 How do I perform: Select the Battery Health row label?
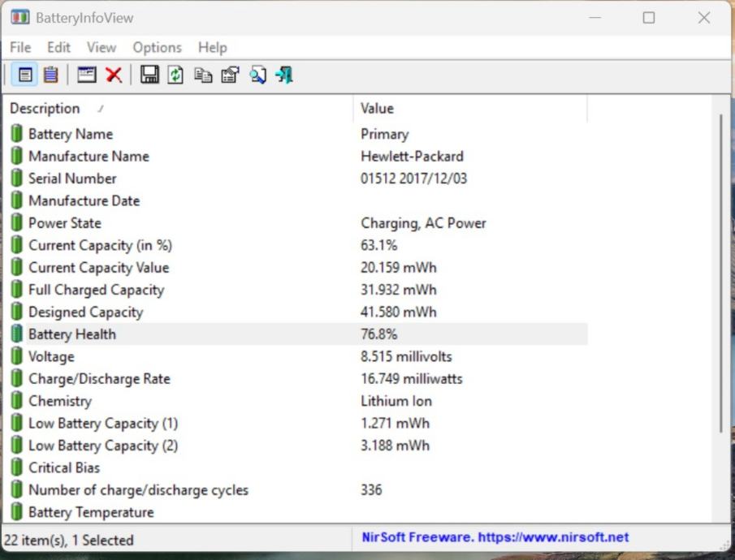point(72,334)
